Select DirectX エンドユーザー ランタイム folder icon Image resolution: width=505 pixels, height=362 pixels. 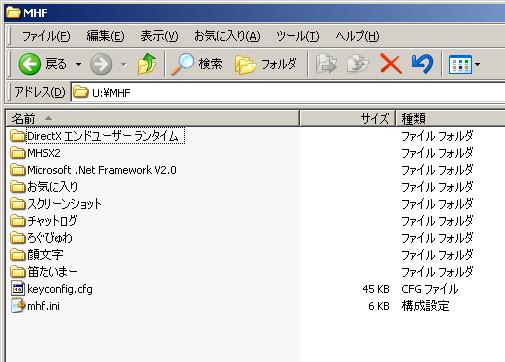18,136
